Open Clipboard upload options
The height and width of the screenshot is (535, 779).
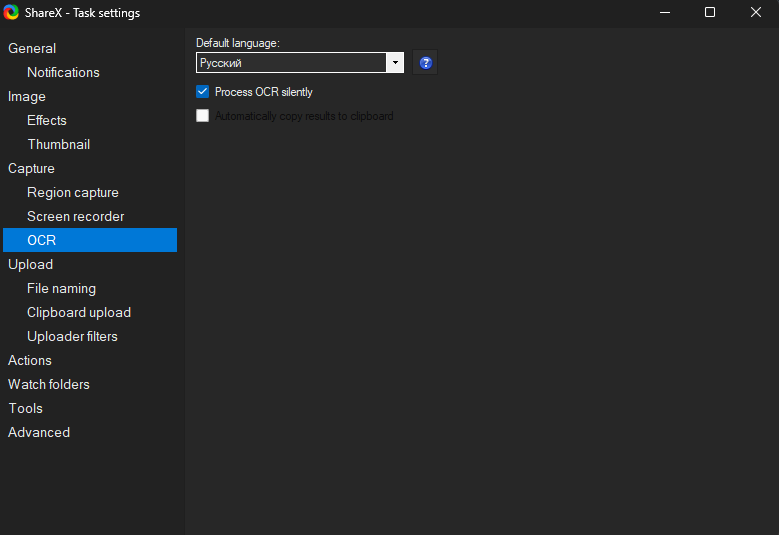79,312
